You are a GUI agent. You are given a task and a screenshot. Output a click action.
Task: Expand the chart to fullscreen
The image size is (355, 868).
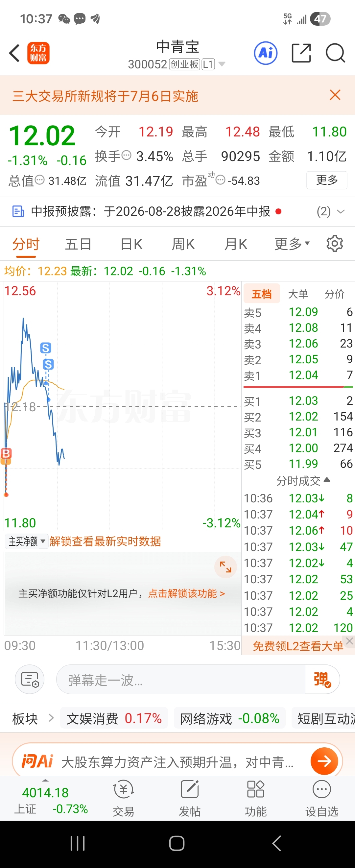tap(225, 567)
